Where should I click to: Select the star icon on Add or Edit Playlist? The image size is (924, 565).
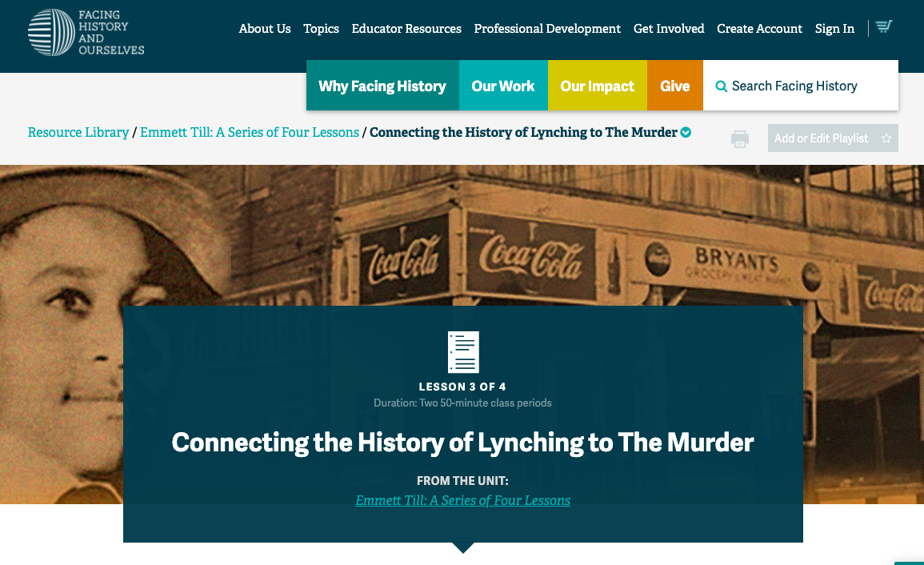pyautogui.click(x=886, y=138)
